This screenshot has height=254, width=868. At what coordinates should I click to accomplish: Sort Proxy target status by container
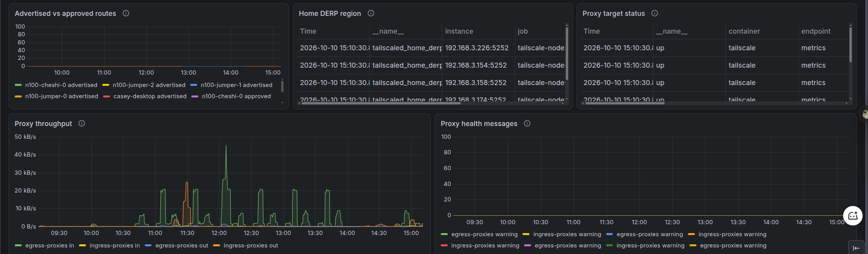[x=744, y=31]
